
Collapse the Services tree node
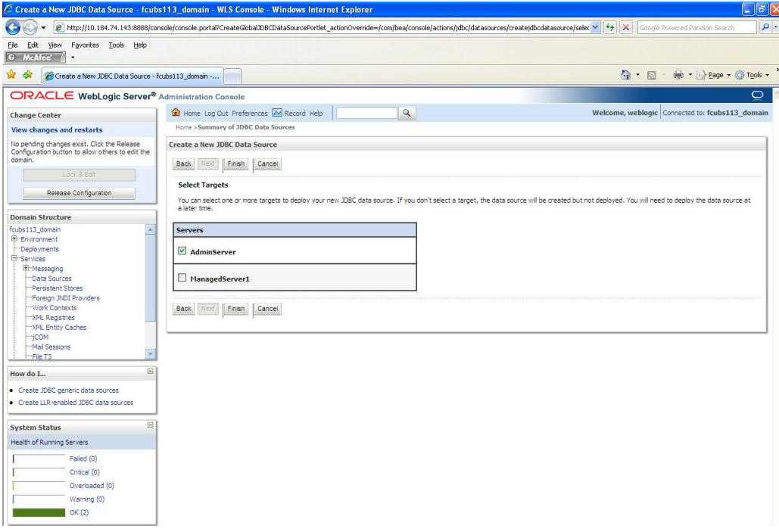click(14, 258)
